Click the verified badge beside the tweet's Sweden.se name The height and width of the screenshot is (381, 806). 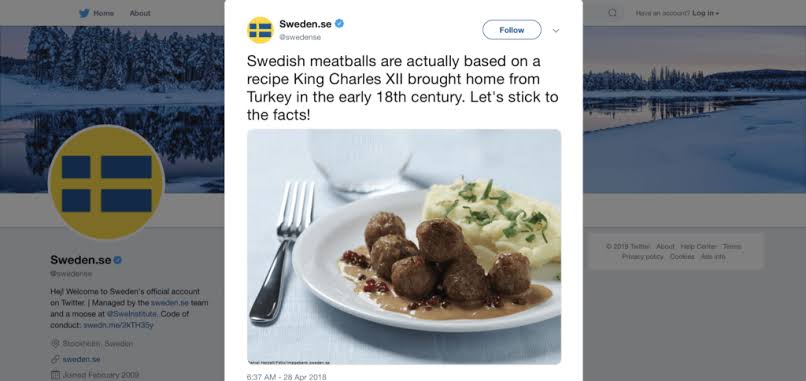click(339, 24)
